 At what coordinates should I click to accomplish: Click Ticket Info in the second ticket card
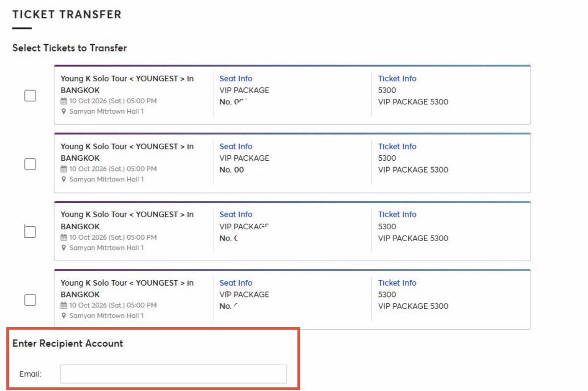coord(397,147)
